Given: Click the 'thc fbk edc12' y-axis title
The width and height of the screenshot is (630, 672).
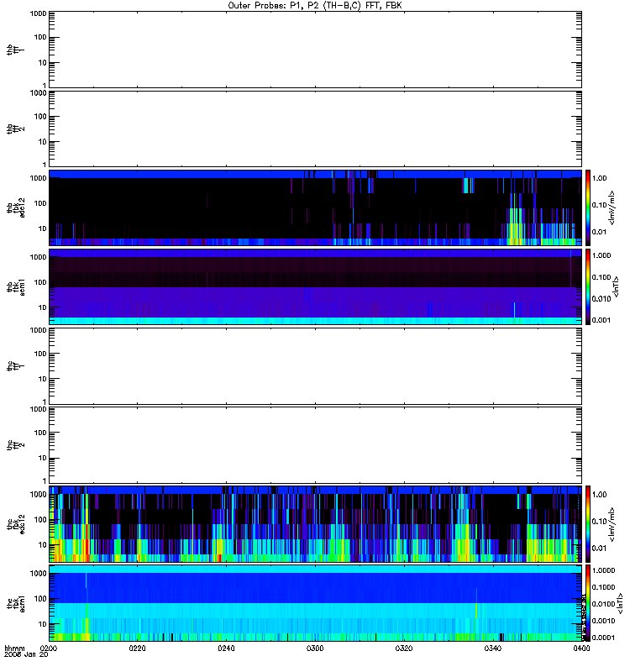Looking at the screenshot, I should (16, 524).
